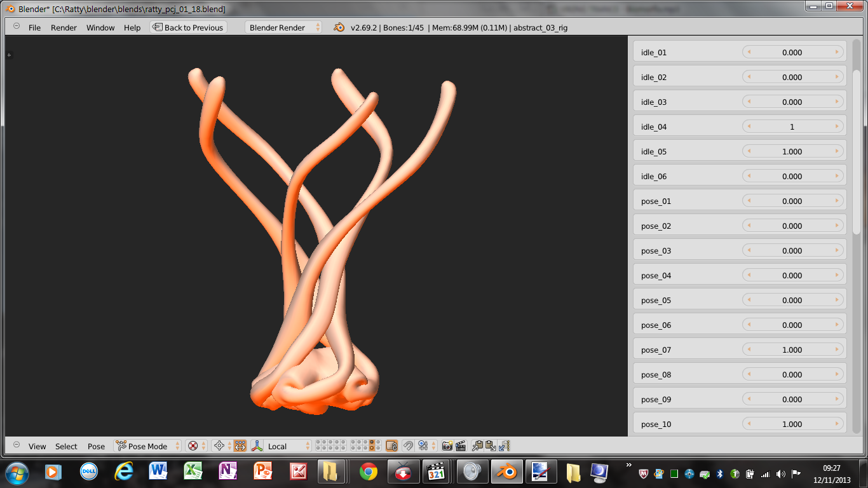
Task: Click the Pose Mode armature icon
Action: [121, 446]
